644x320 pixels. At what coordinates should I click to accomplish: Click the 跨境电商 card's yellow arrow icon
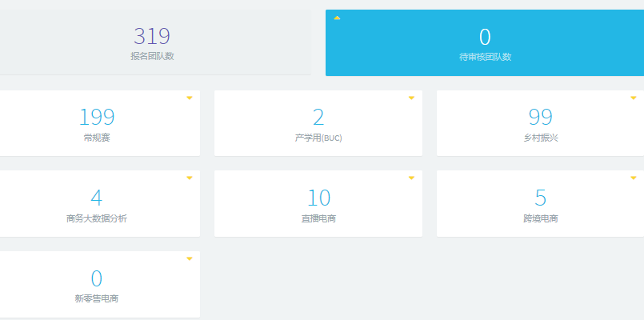(634, 178)
